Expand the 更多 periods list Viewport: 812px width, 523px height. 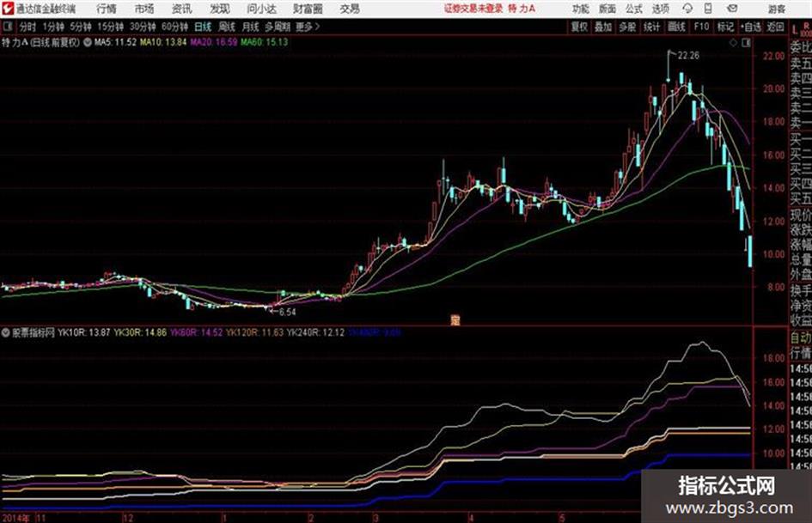[x=308, y=27]
